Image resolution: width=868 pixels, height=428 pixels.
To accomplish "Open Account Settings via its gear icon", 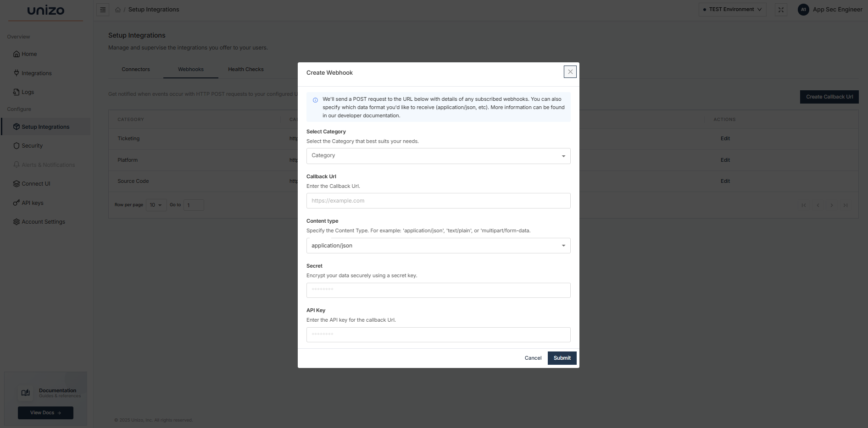I will pos(16,221).
